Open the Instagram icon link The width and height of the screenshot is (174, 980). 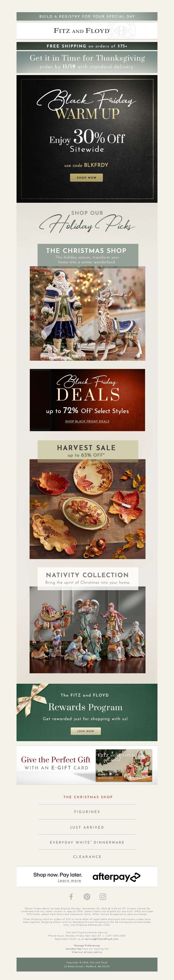pos(103,897)
